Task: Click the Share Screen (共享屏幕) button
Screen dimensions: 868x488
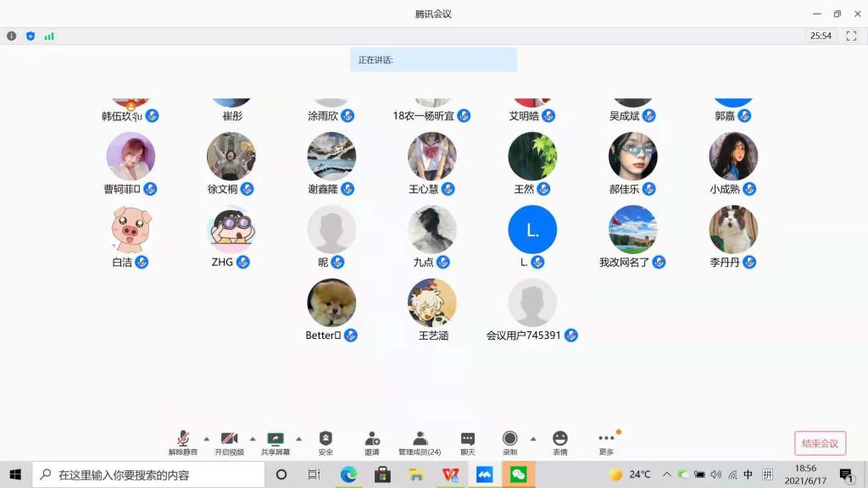Action: pos(275,442)
